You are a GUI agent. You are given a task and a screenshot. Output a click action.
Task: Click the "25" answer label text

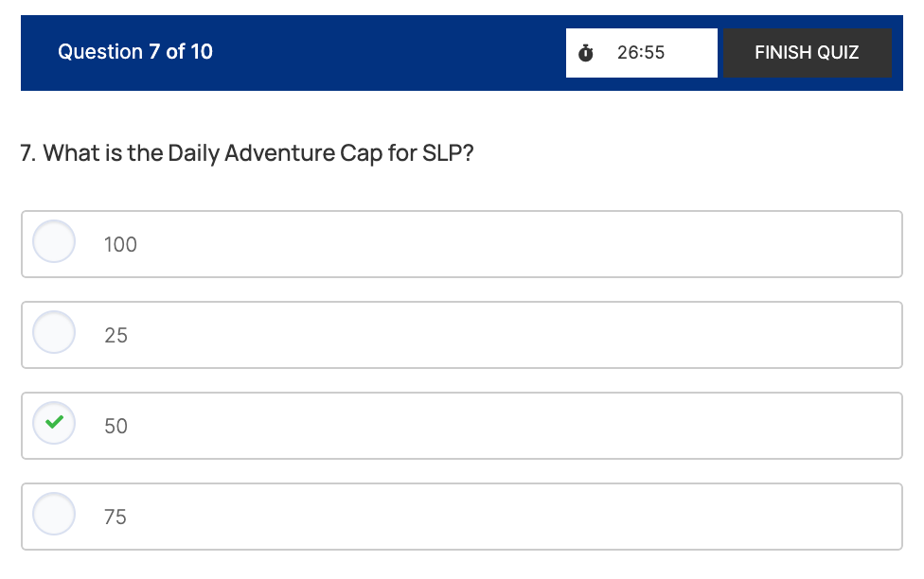click(x=115, y=336)
